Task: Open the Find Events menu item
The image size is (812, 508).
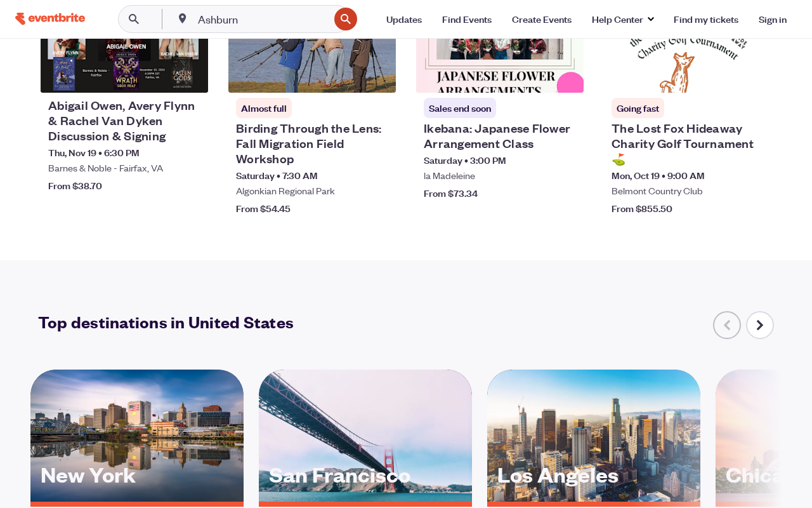Action: click(x=467, y=20)
